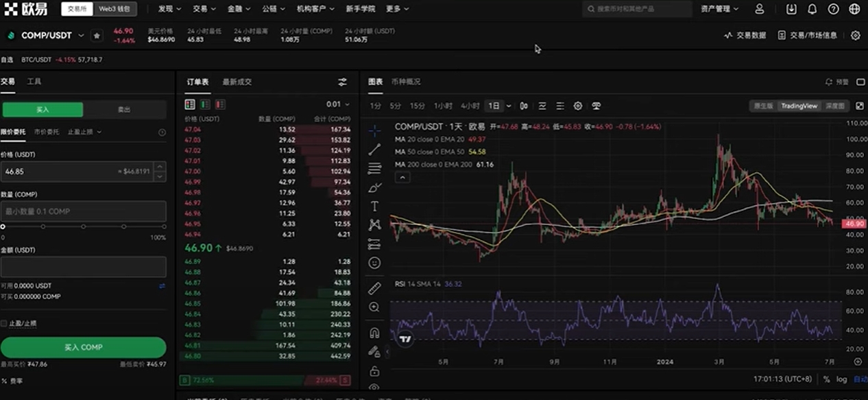The image size is (868, 400).
Task: Enable 止盈/止损 checkbox
Action: 4,323
